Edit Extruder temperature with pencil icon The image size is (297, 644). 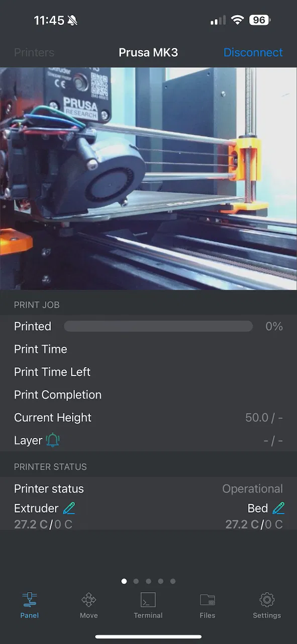[x=69, y=508]
